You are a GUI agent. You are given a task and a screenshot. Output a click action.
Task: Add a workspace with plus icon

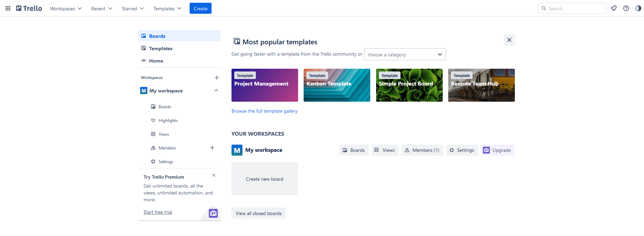click(x=217, y=78)
